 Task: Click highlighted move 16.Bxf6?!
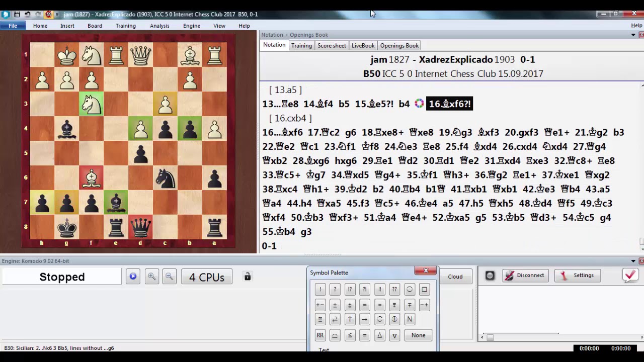[449, 104]
